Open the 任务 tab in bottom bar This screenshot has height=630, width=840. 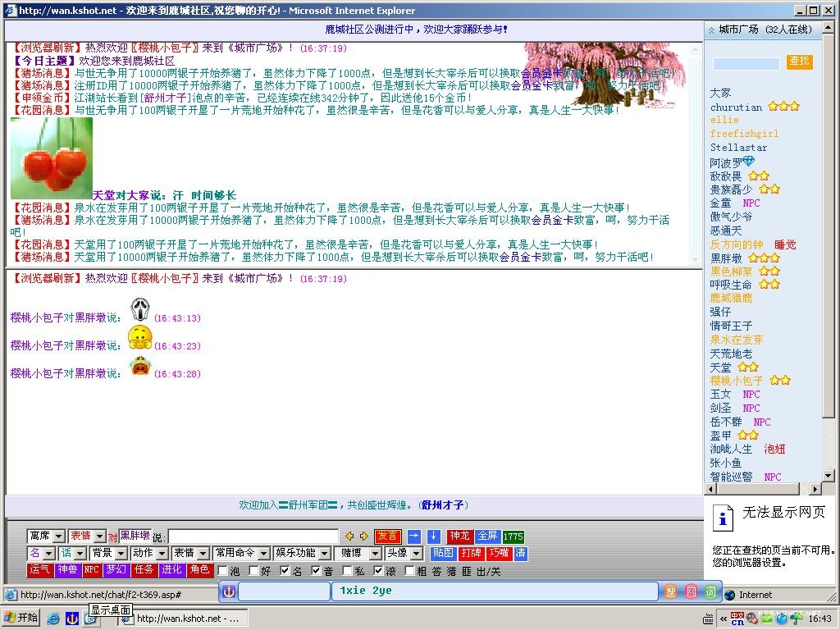pyautogui.click(x=144, y=569)
